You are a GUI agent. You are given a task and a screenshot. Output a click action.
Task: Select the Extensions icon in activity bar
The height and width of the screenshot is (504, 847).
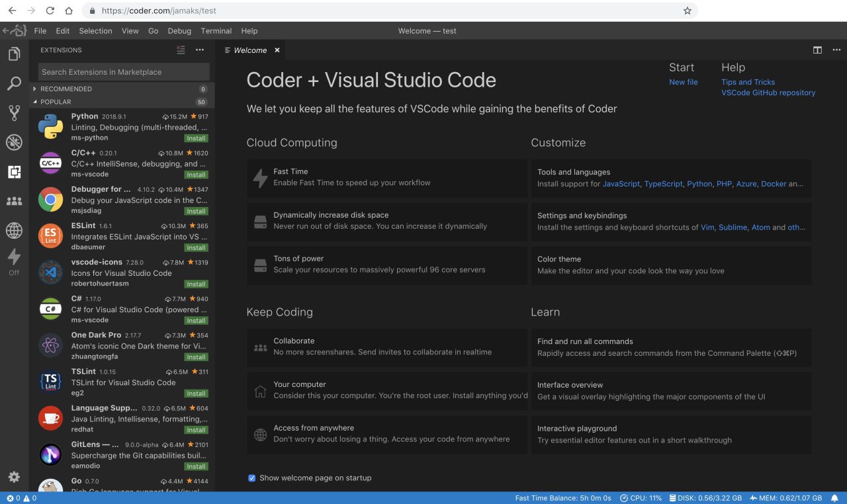[x=14, y=172]
